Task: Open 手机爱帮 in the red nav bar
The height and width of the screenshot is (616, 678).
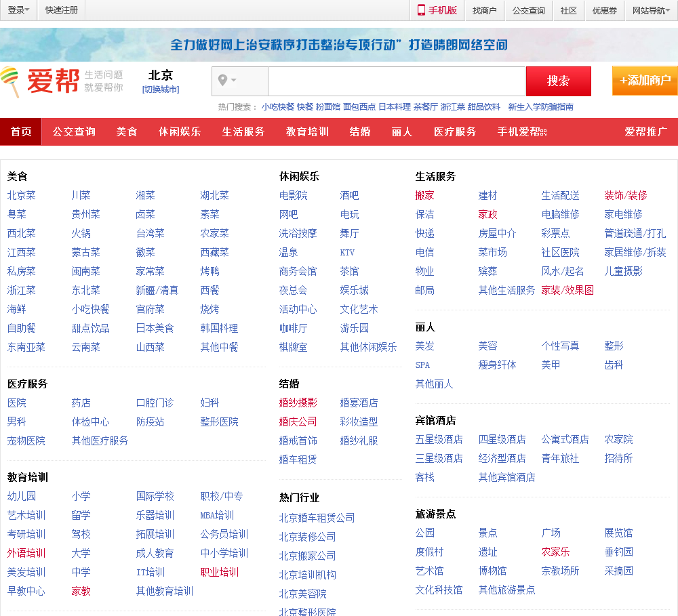Action: pos(522,131)
